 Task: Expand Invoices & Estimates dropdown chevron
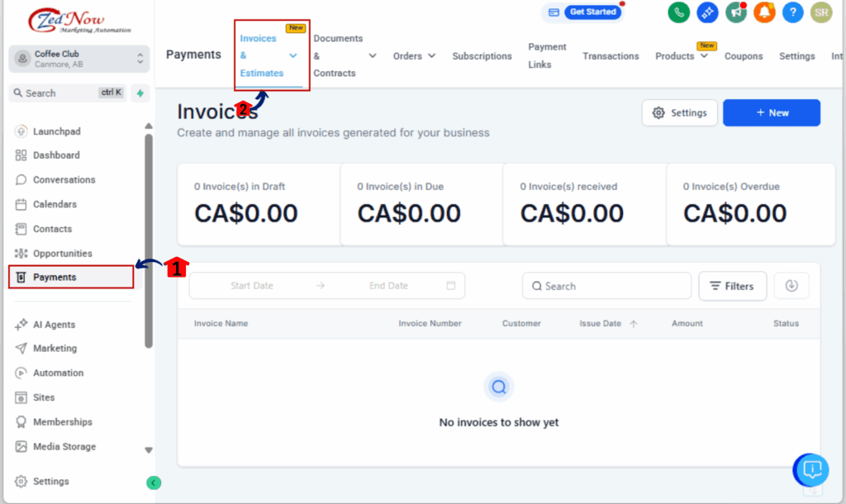click(x=293, y=55)
